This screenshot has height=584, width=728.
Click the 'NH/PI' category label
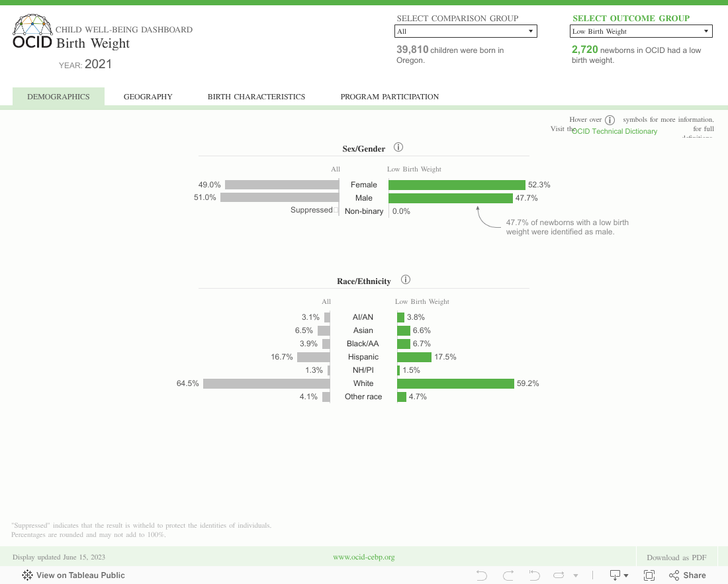[x=363, y=370]
